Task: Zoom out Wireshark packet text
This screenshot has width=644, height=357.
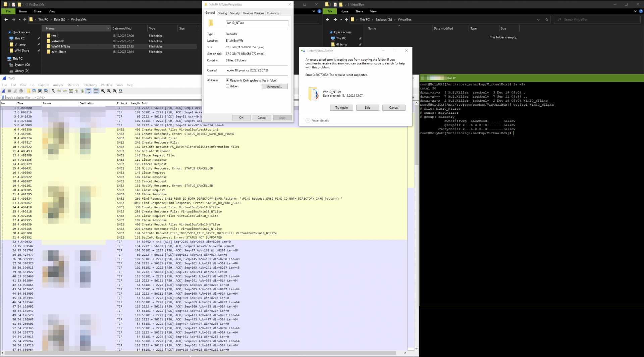Action: 109,91
